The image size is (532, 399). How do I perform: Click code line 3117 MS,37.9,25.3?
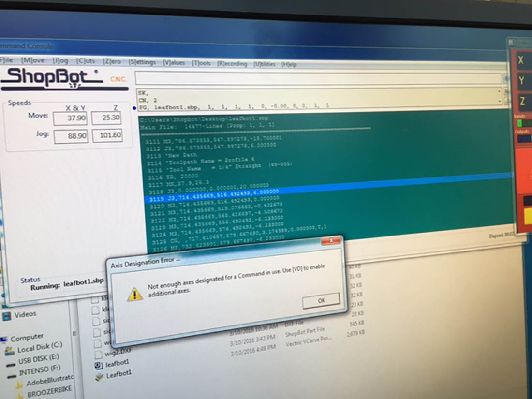[x=178, y=184]
